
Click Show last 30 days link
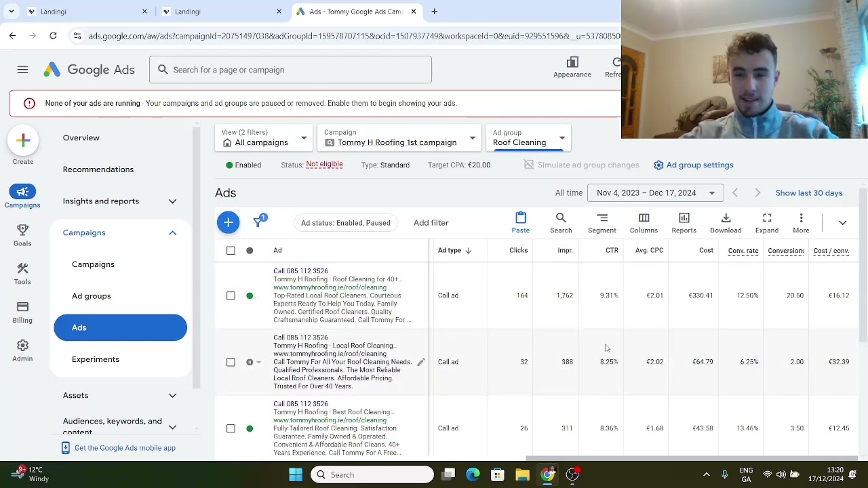pyautogui.click(x=809, y=193)
